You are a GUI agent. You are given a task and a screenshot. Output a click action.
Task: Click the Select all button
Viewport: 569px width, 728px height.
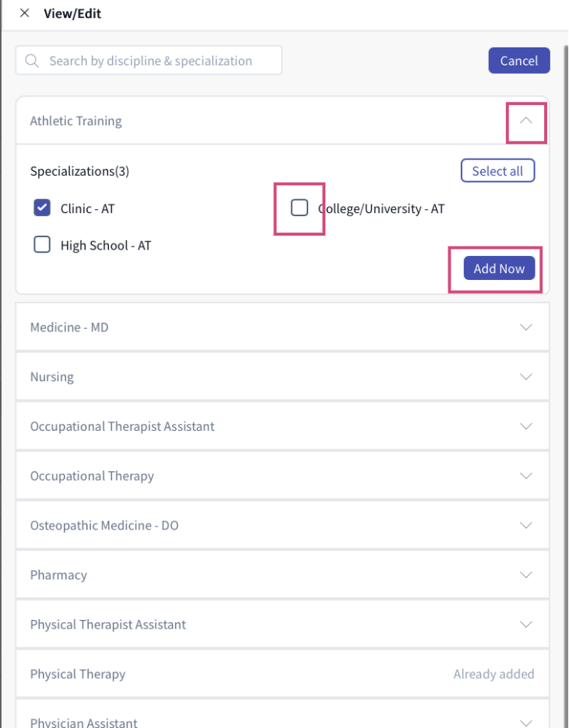(x=497, y=171)
